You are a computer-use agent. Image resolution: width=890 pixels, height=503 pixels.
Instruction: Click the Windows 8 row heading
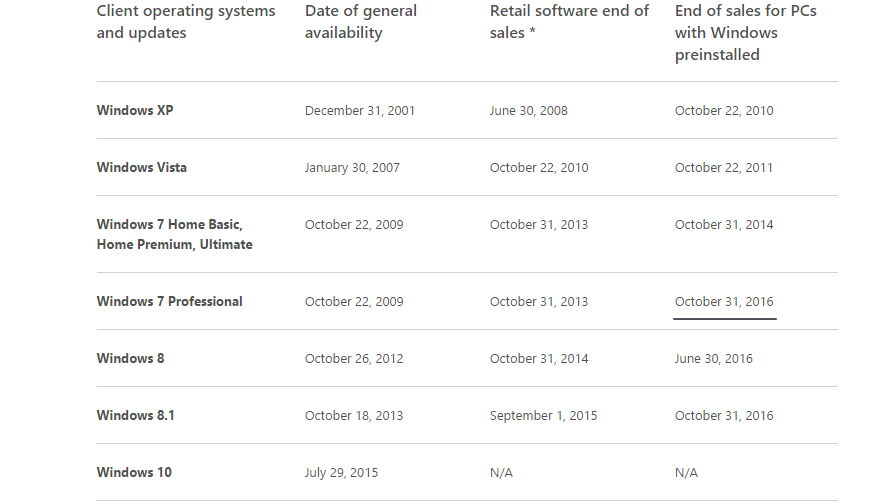point(130,359)
